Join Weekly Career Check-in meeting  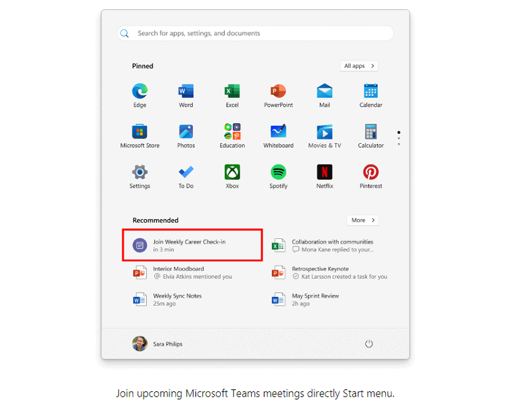192,245
